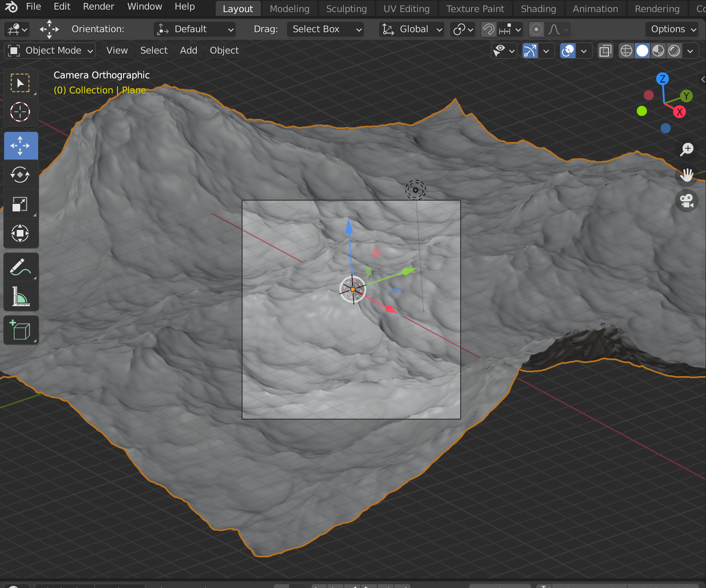
Task: Switch to wireframe viewport shading
Action: tap(626, 51)
